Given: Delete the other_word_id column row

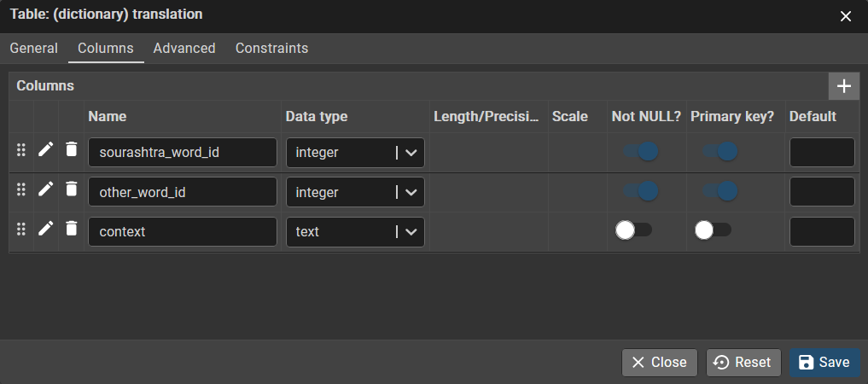Looking at the screenshot, I should pyautogui.click(x=72, y=189).
